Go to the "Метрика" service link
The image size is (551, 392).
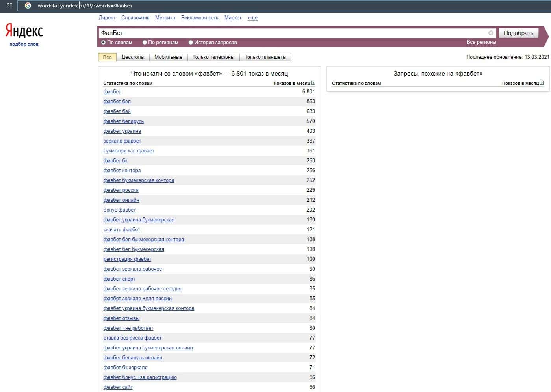point(165,18)
